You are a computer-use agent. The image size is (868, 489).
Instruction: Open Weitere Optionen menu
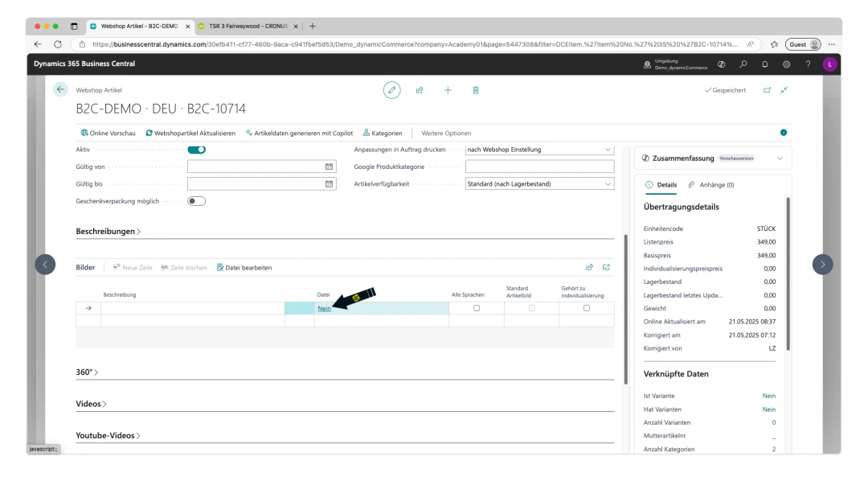pyautogui.click(x=446, y=133)
